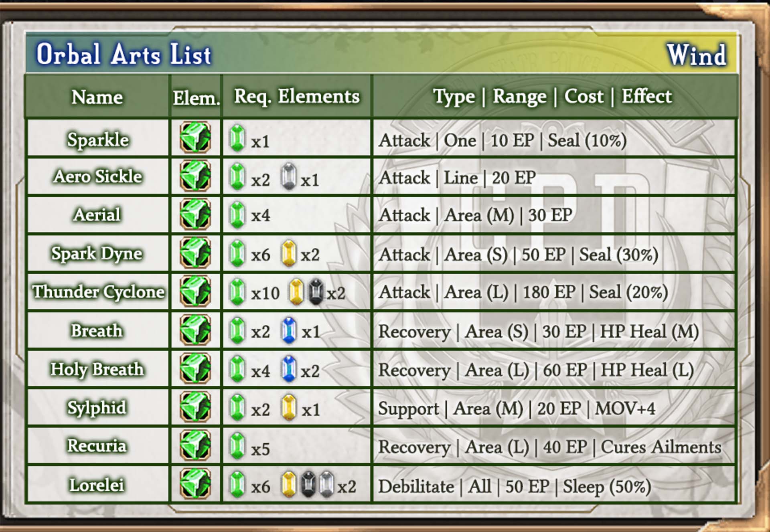Click the Name column header
Screen dimensions: 770x532
pos(97,97)
